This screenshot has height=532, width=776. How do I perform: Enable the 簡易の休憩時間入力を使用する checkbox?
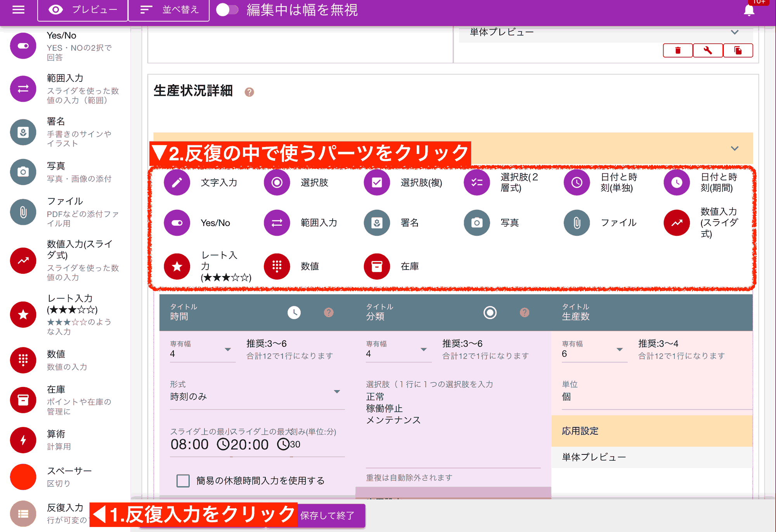[183, 480]
